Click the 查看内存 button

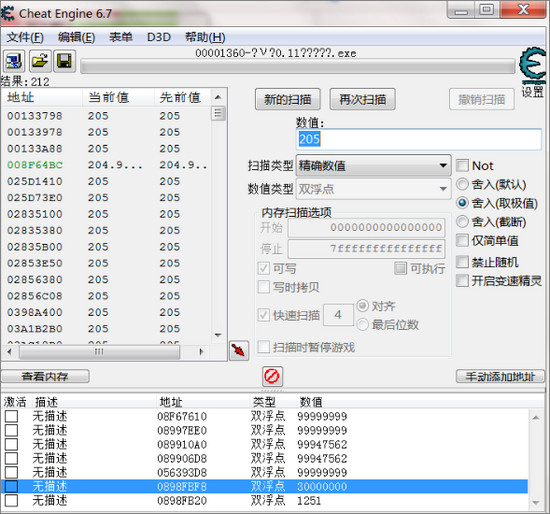coord(45,376)
